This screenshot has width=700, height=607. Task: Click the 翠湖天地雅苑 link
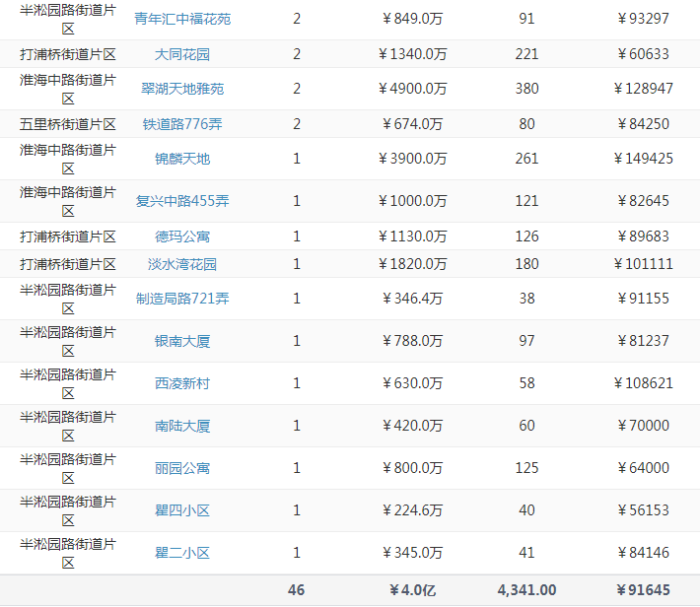[182, 89]
